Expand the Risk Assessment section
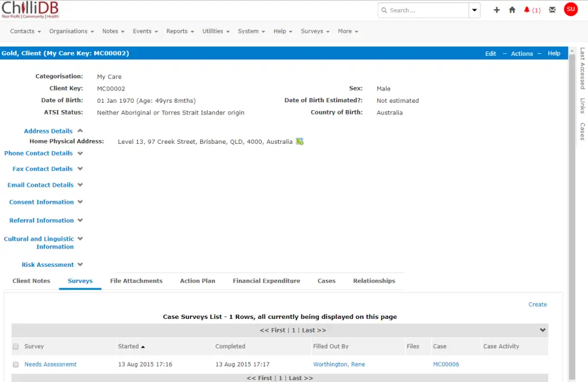The width and height of the screenshot is (588, 382). tap(80, 264)
